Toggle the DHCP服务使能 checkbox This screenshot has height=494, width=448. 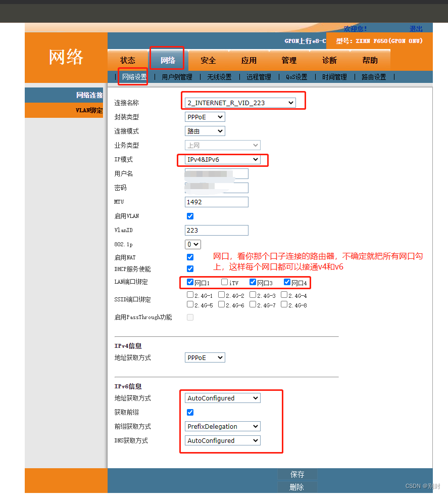click(x=190, y=268)
